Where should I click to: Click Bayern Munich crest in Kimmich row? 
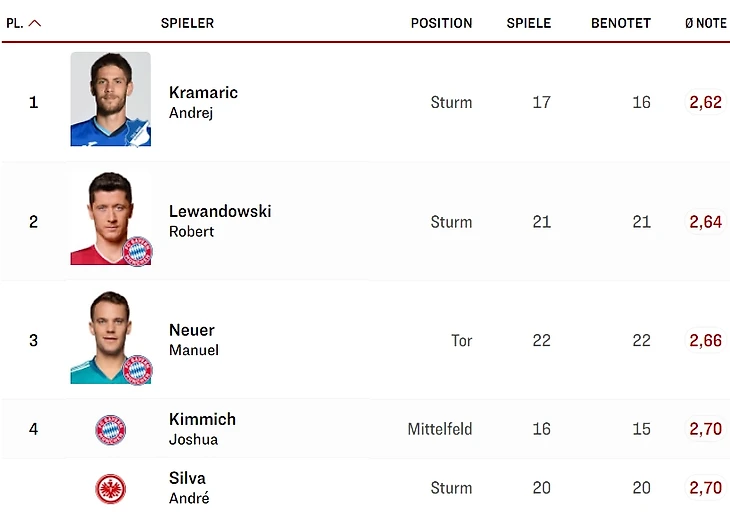[110, 430]
